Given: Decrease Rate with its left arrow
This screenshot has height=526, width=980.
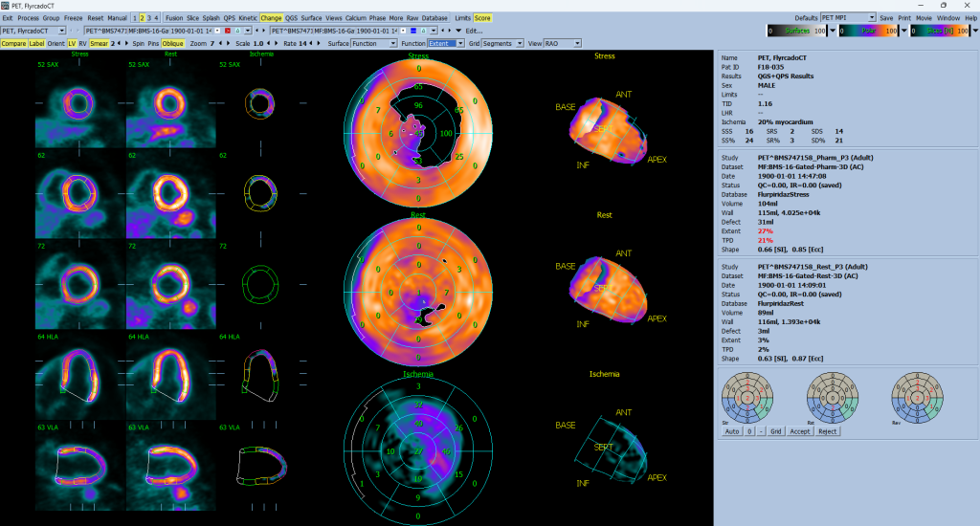Looking at the screenshot, I should pyautogui.click(x=311, y=44).
